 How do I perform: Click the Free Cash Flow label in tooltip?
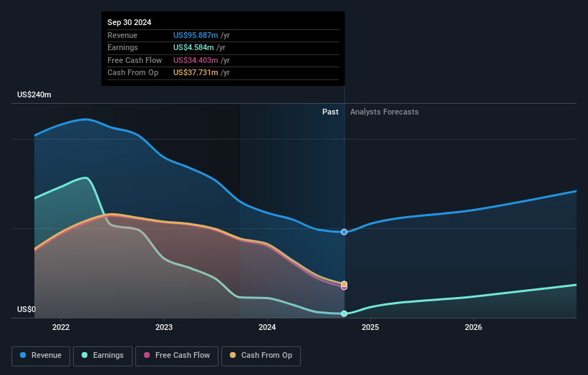pos(135,60)
